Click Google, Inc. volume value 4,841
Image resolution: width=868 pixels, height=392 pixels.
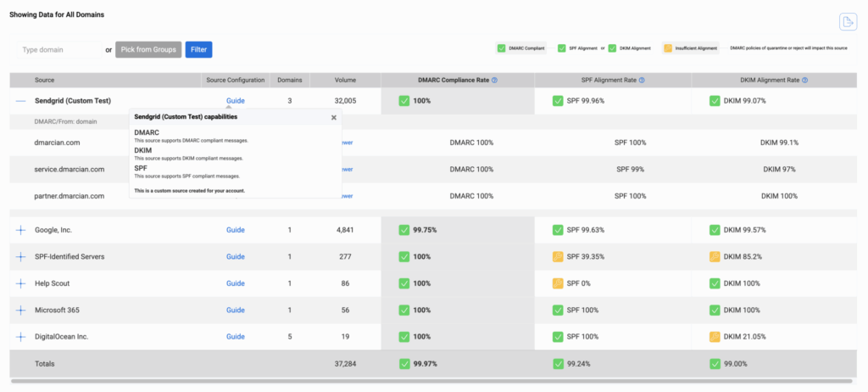pyautogui.click(x=346, y=230)
